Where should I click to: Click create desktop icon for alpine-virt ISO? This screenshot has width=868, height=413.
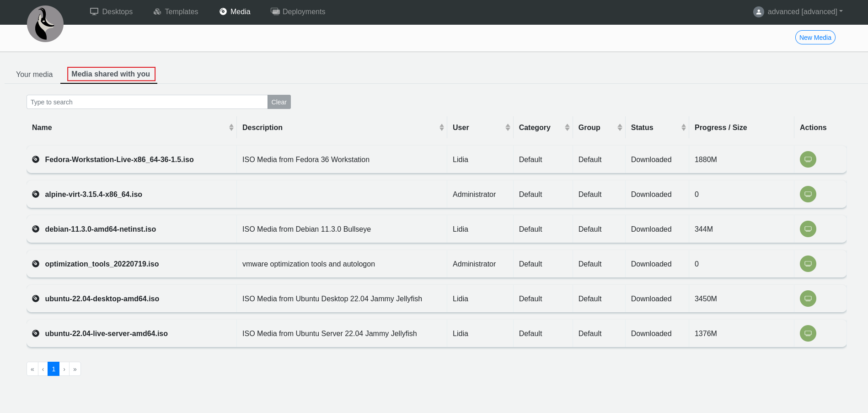coord(808,194)
